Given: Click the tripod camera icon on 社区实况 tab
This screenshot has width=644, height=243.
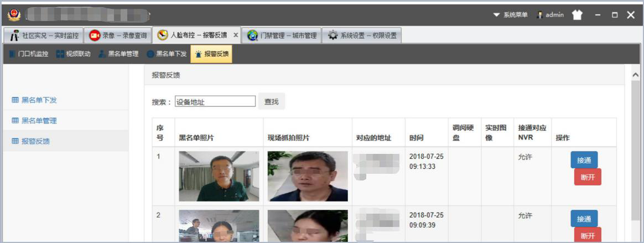Looking at the screenshot, I should click(x=14, y=35).
